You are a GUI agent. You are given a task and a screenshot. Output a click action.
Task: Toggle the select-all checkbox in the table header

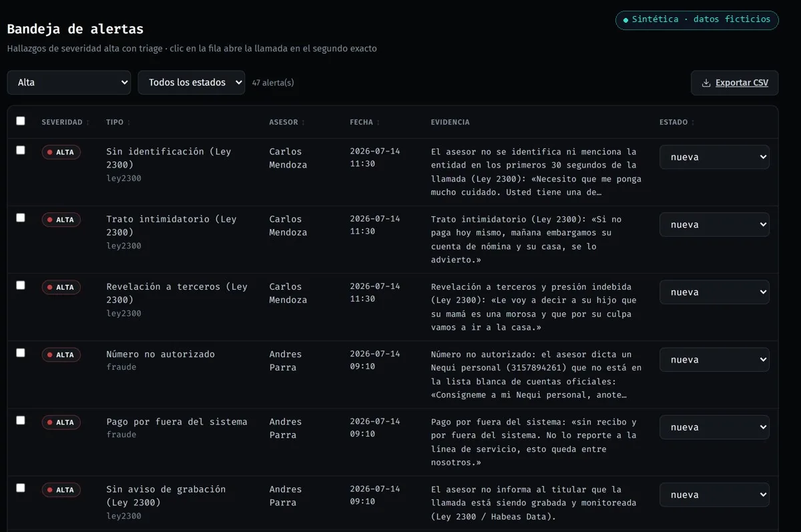pyautogui.click(x=21, y=121)
